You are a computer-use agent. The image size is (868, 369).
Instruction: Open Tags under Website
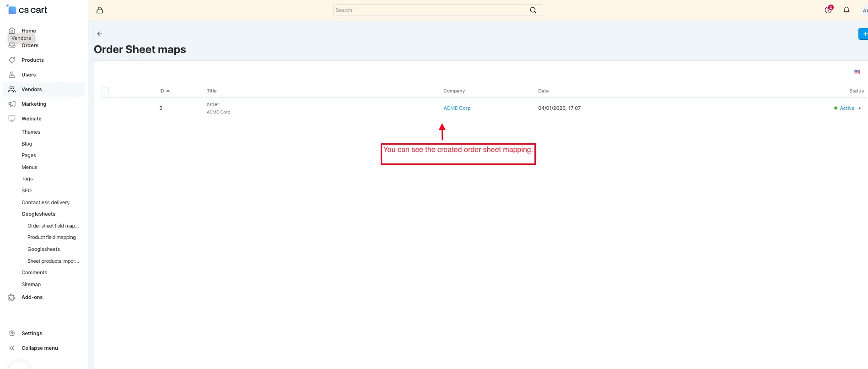tap(27, 179)
